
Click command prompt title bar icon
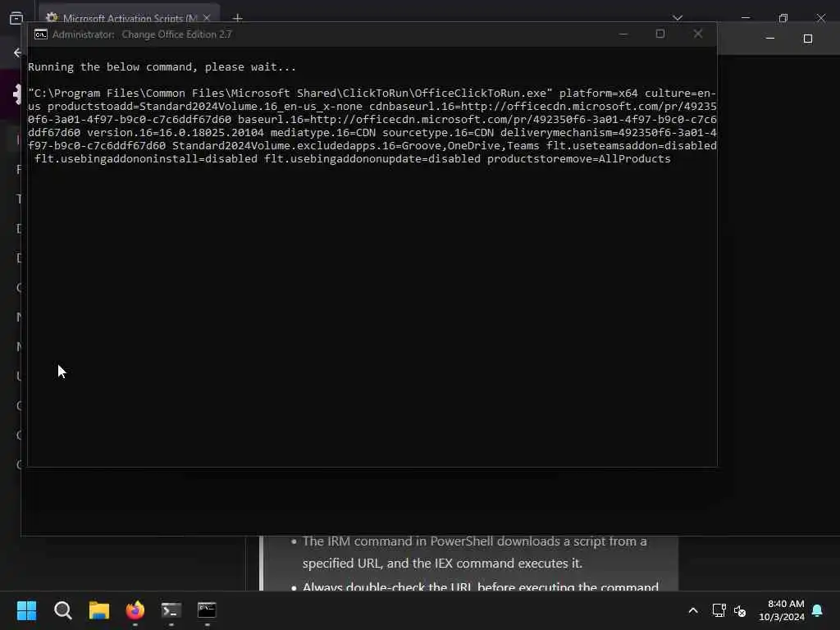point(41,34)
